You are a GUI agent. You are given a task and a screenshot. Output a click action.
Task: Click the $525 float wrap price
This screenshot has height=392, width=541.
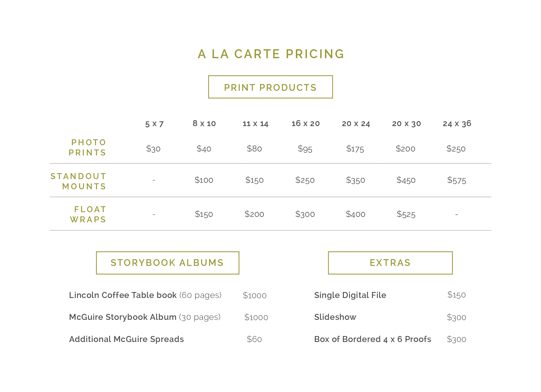click(406, 214)
